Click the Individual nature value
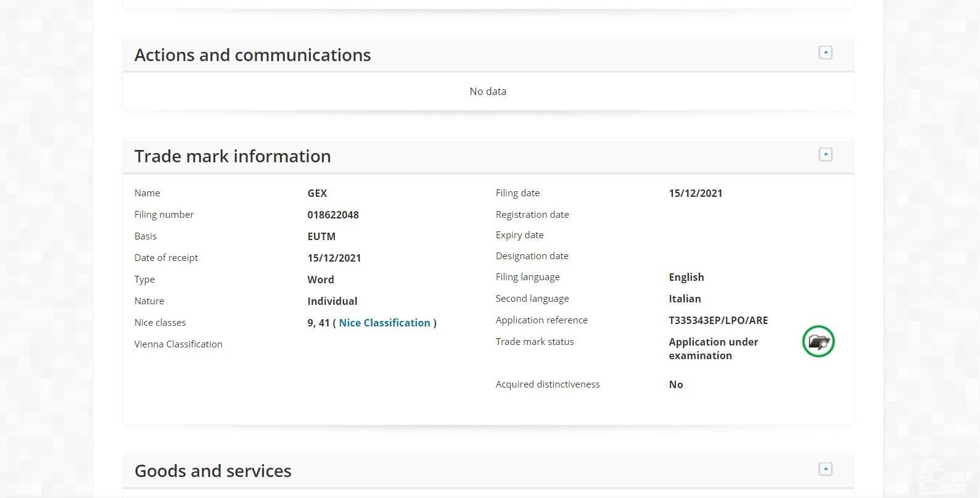The height and width of the screenshot is (498, 980). (x=332, y=301)
